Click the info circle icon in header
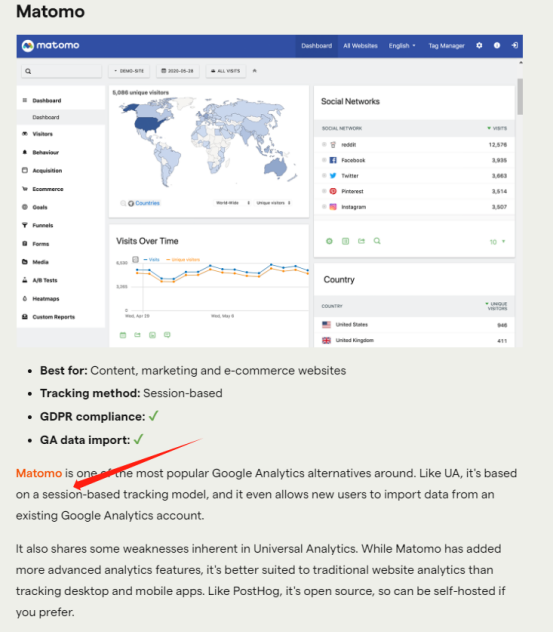 tap(497, 46)
